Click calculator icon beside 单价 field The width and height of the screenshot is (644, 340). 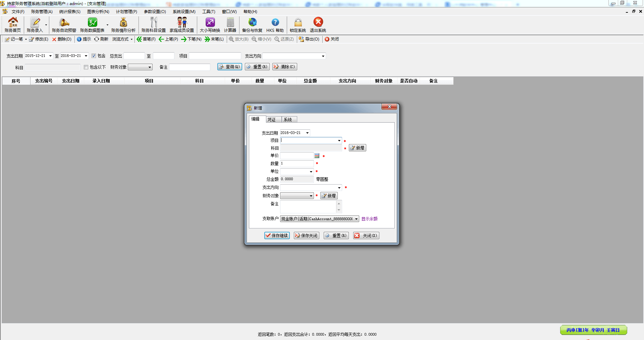[x=317, y=156]
